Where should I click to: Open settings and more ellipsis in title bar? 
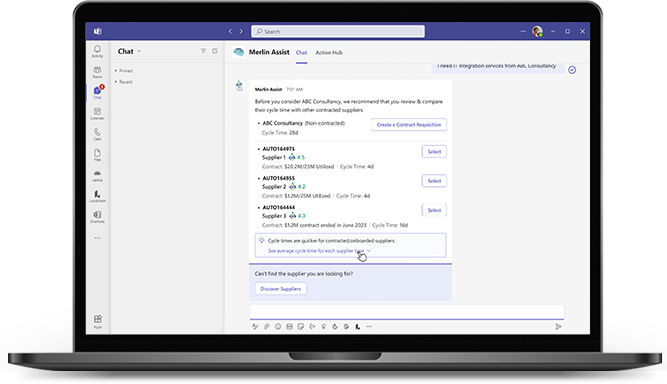[523, 31]
